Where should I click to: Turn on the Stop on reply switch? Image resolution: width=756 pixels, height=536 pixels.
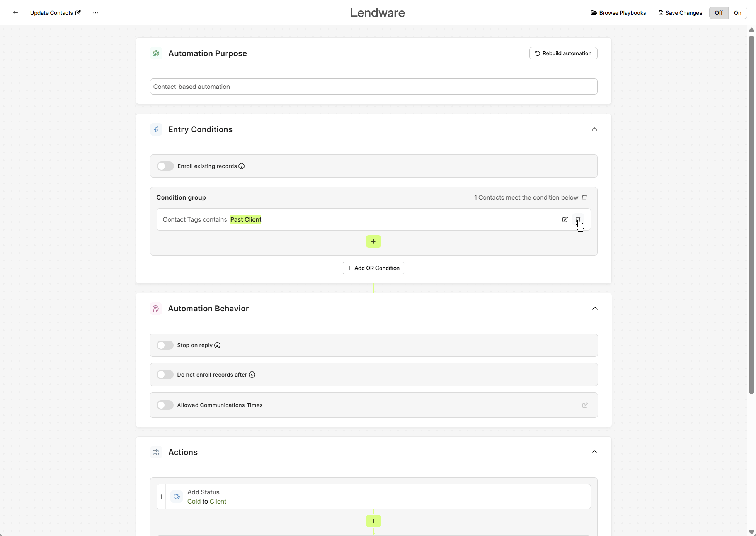tap(165, 345)
